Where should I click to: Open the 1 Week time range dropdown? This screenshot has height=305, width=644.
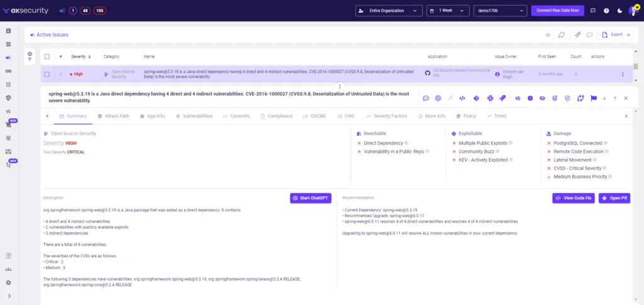click(448, 11)
